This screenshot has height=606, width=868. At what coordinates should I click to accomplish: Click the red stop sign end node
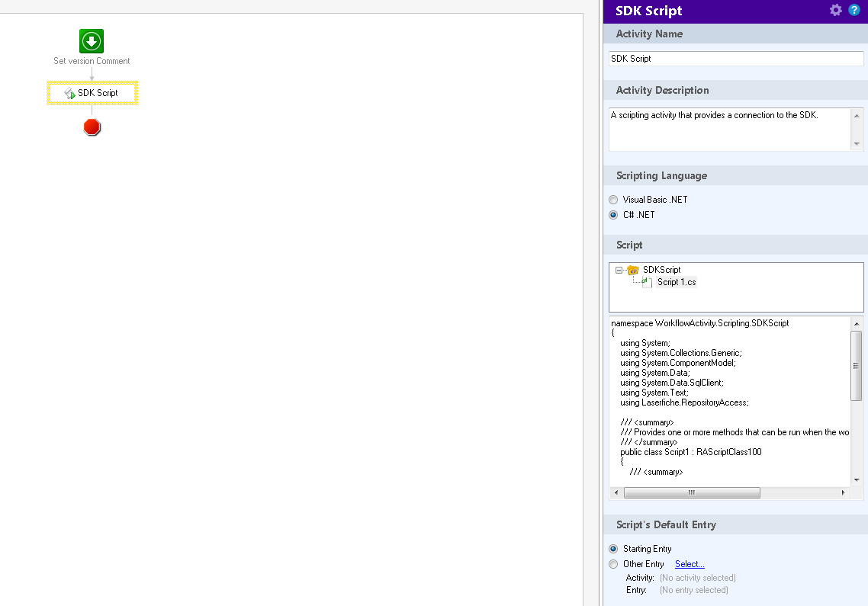[92, 127]
